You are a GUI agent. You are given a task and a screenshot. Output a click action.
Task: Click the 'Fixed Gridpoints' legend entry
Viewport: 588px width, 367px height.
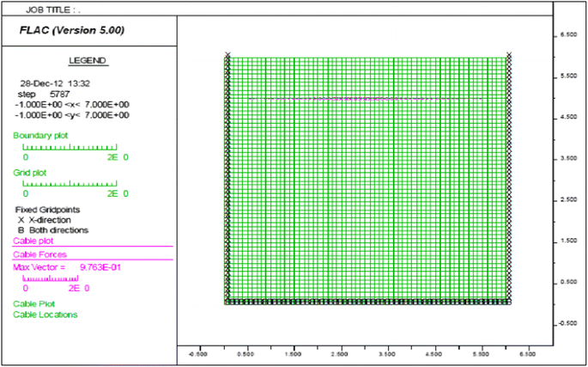(47, 210)
